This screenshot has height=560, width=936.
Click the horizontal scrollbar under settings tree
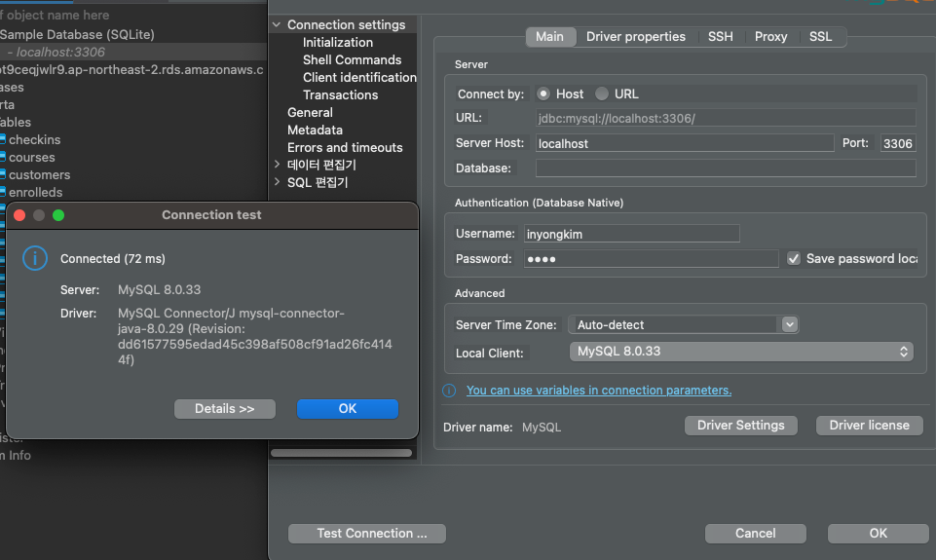coord(342,453)
